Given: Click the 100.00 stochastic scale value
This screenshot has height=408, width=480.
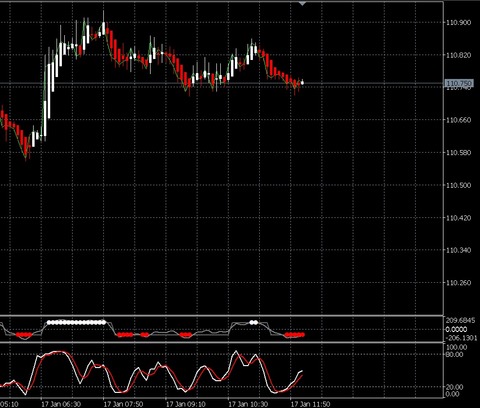Looking at the screenshot, I should pos(457,347).
